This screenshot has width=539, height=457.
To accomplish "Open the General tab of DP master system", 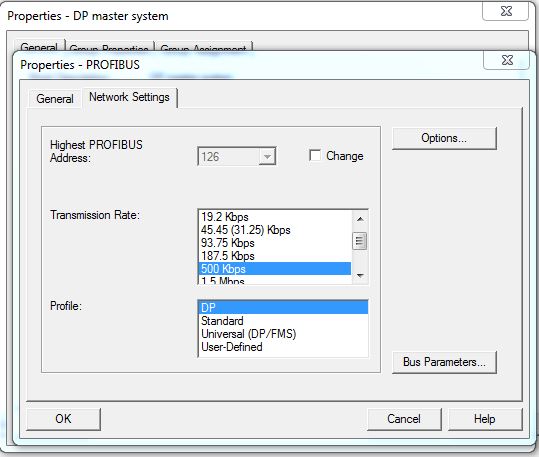I will click(39, 47).
